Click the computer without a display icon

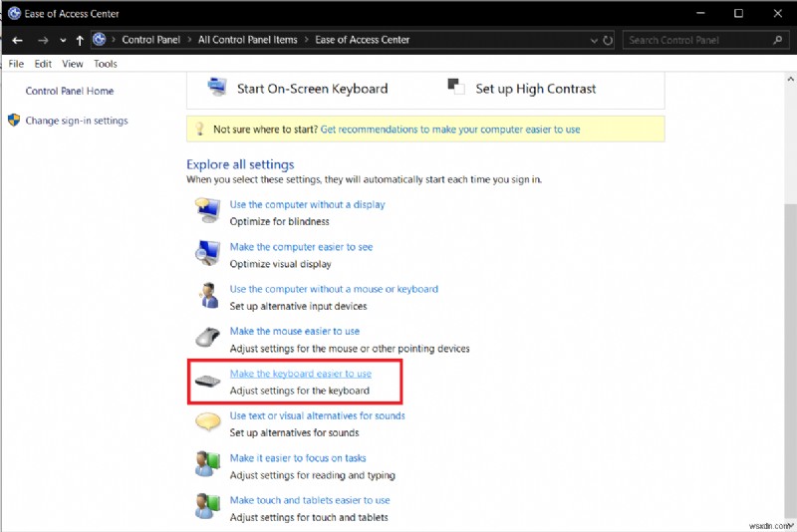pos(208,210)
